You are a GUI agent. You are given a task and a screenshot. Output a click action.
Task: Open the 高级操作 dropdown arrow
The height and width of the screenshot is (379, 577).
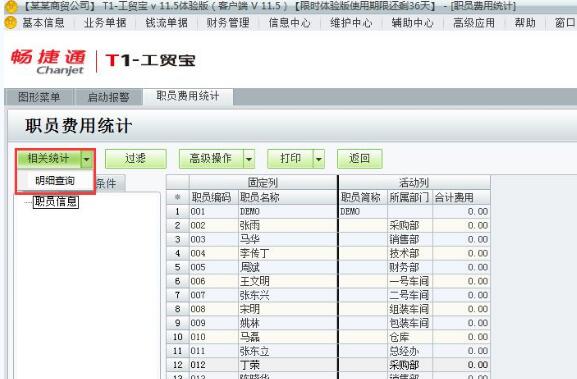coord(249,159)
